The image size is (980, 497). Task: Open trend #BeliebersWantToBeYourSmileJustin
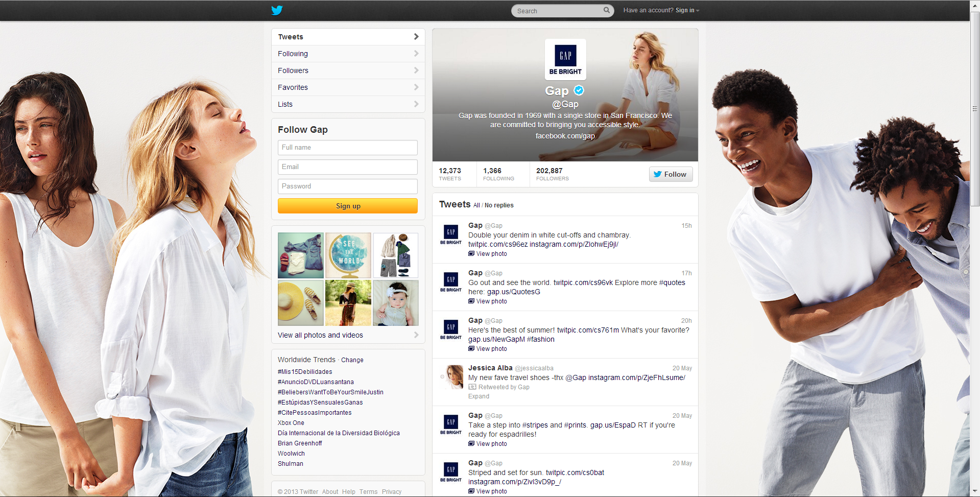point(330,392)
